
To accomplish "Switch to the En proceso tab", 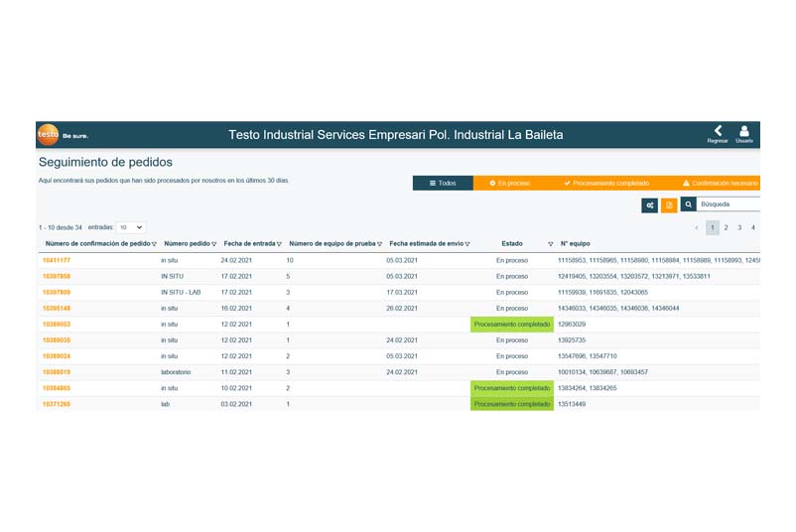I will [510, 184].
